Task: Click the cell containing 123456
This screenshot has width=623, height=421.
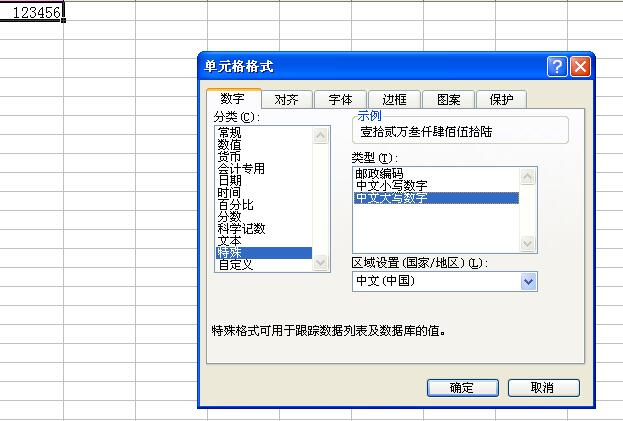Action: click(32, 13)
